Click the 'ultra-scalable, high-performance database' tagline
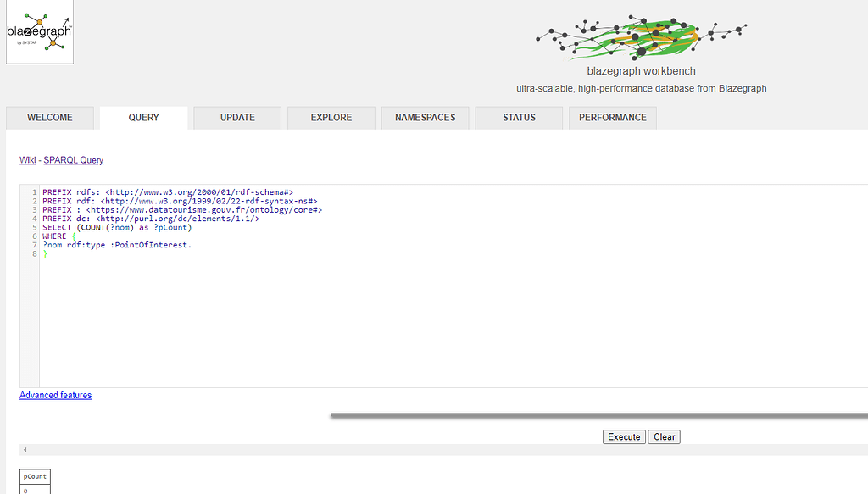868x494 pixels. [641, 88]
